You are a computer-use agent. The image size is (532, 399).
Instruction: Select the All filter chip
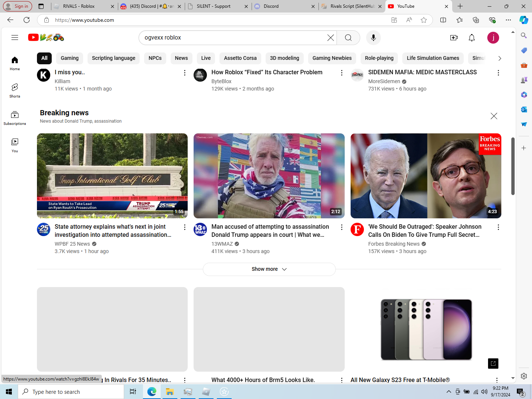(44, 58)
